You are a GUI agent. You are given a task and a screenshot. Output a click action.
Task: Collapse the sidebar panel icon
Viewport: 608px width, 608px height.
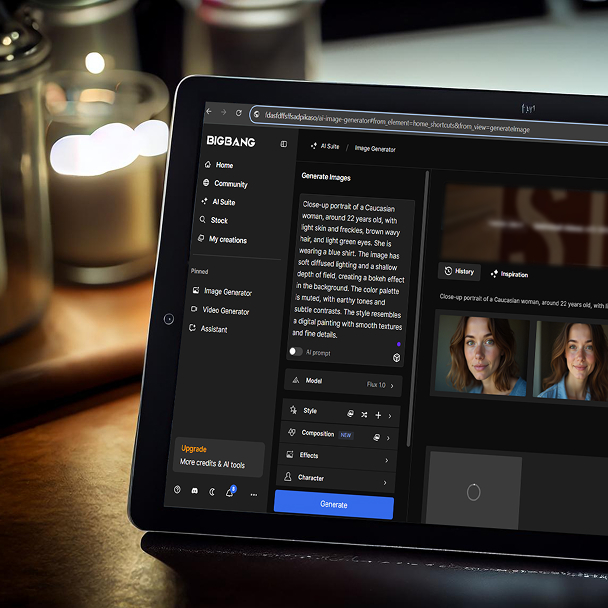283,144
